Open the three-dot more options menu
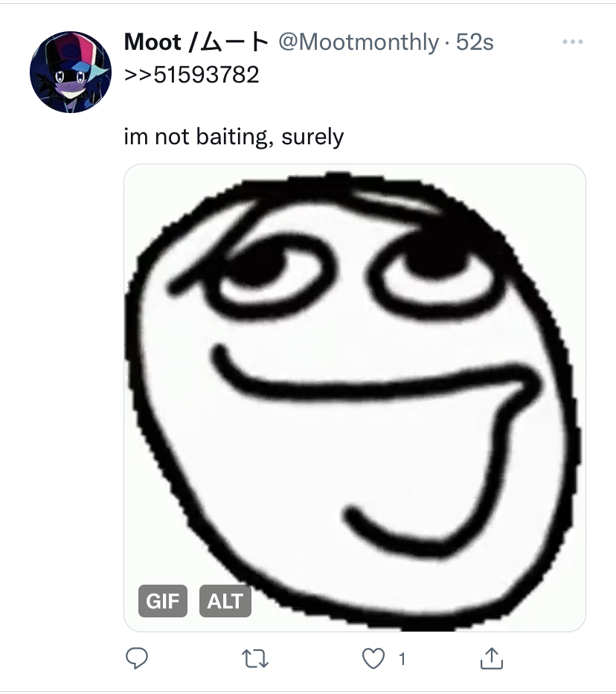The width and height of the screenshot is (616, 694). (573, 42)
